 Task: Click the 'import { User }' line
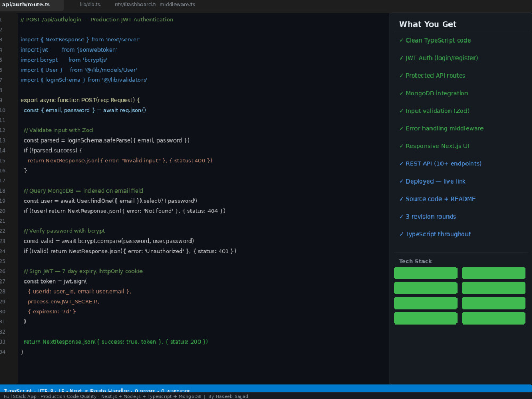click(79, 70)
